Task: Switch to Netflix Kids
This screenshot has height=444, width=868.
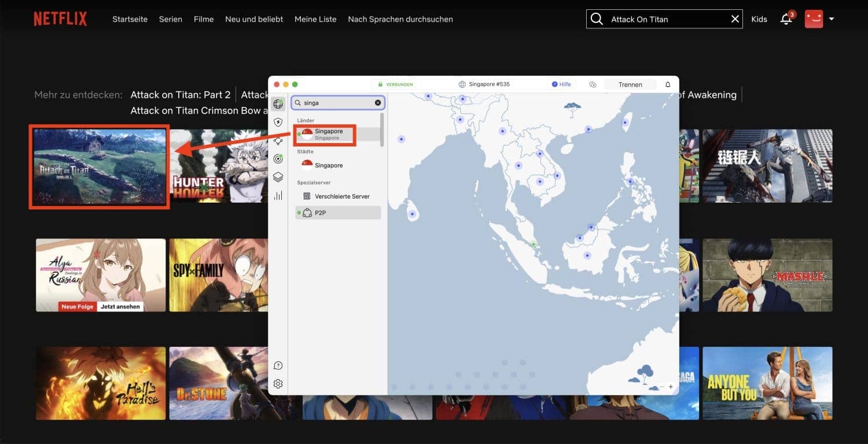Action: coord(759,19)
